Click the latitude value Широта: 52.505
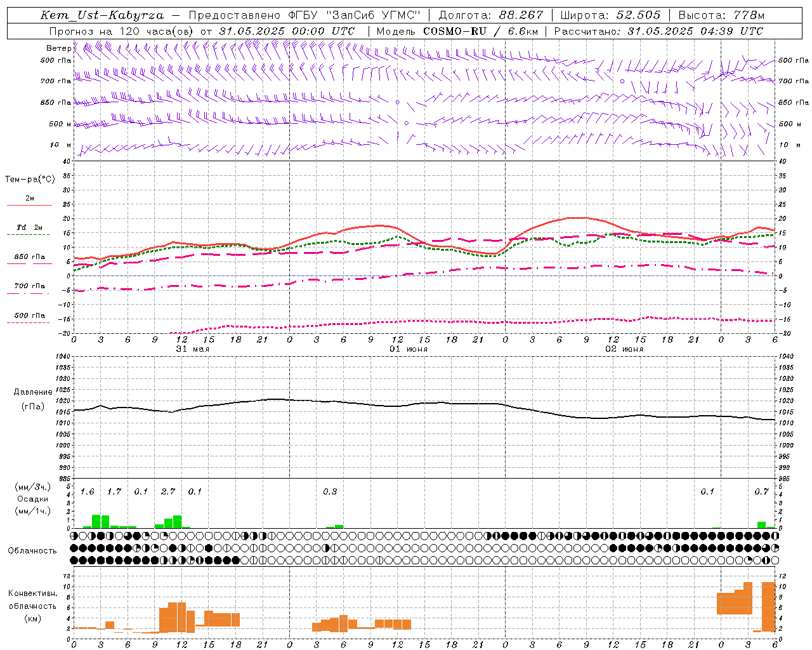 pyautogui.click(x=611, y=15)
